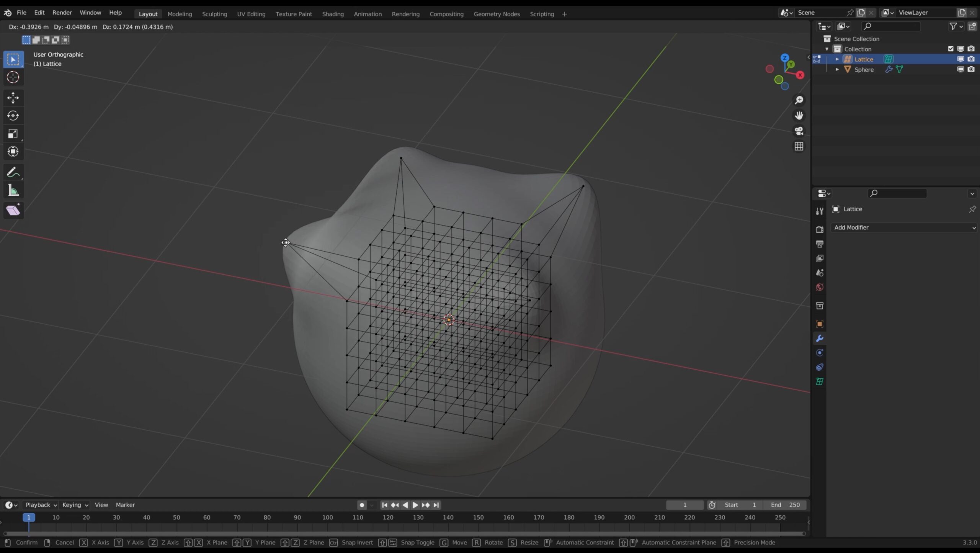Activate the Move tool
This screenshot has height=553, width=980.
(13, 98)
